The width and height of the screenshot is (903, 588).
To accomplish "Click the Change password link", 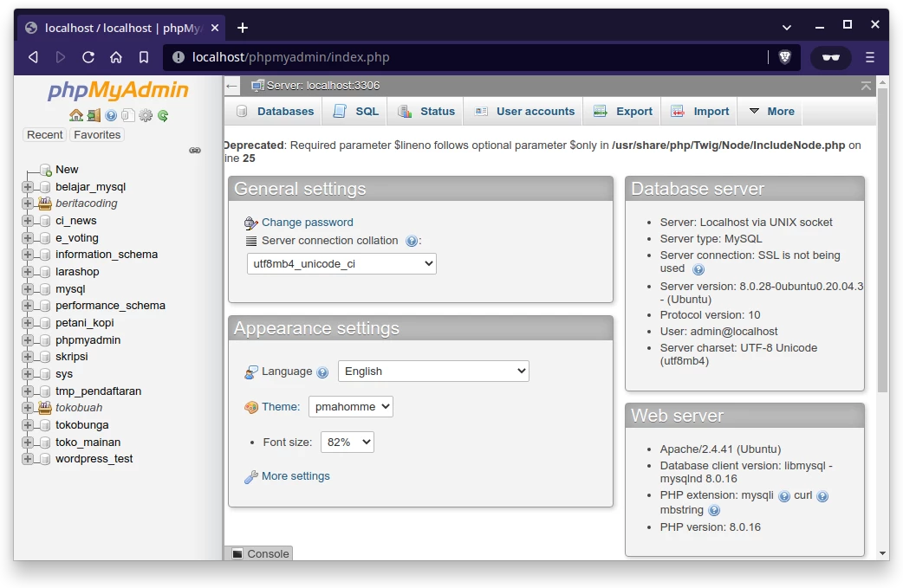I will point(307,223).
